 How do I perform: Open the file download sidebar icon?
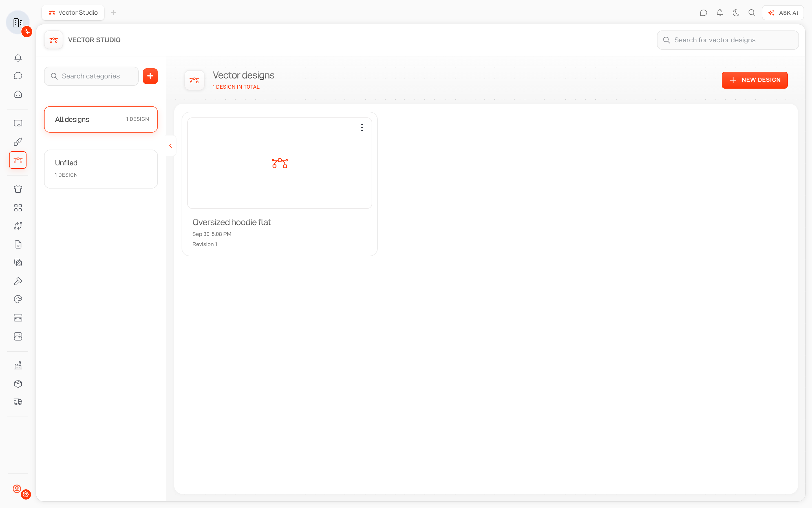(18, 244)
